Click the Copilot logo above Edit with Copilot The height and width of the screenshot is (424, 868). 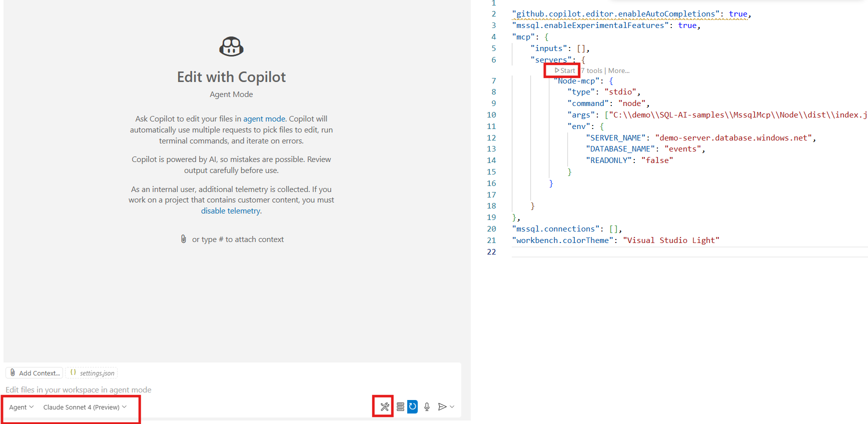coord(231,46)
